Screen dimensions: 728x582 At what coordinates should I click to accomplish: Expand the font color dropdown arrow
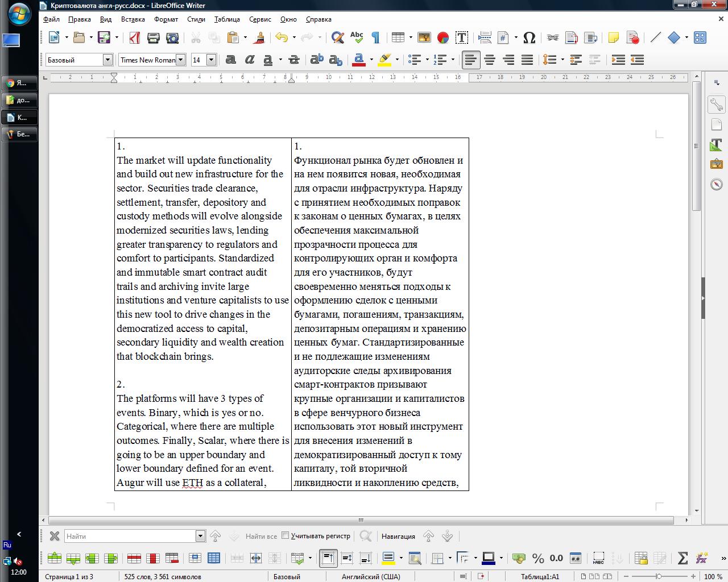point(371,60)
